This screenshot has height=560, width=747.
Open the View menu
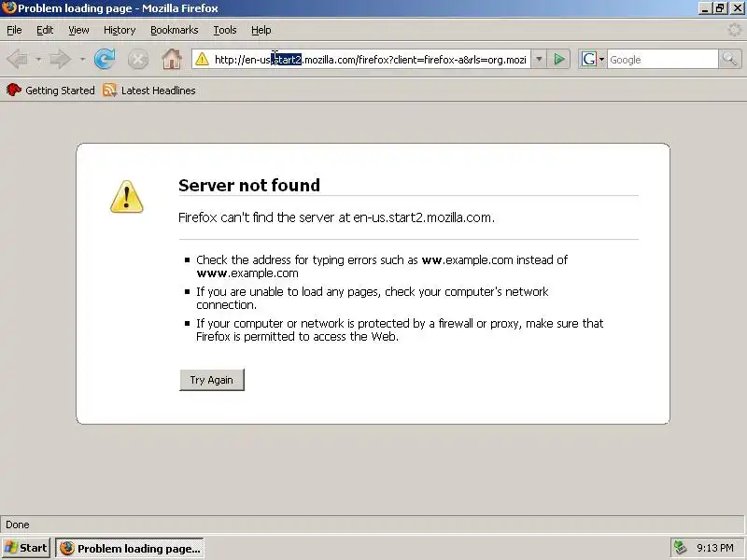point(78,30)
